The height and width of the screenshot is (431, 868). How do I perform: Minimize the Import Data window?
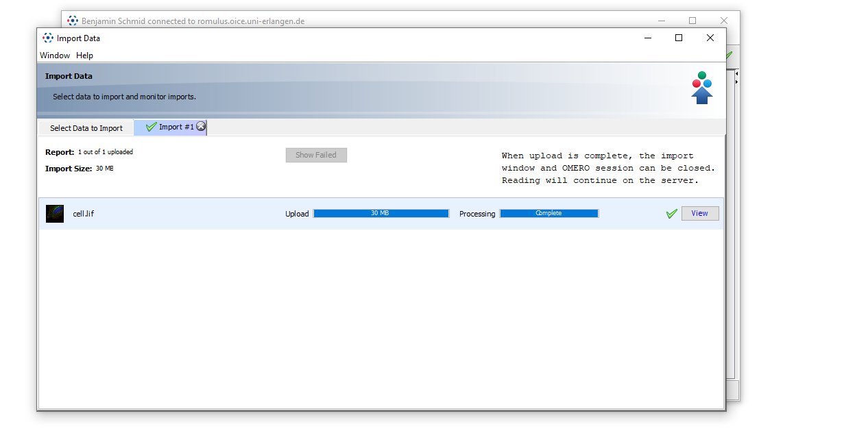(x=647, y=38)
